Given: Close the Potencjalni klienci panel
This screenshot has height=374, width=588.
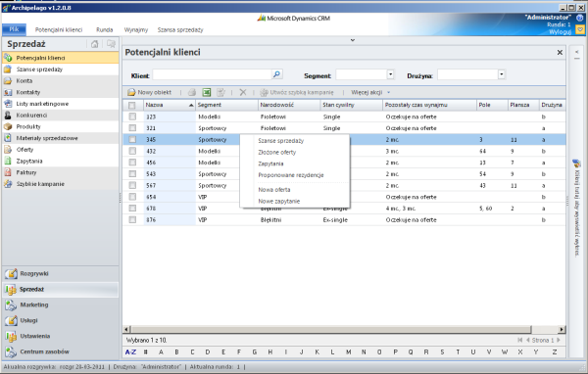Looking at the screenshot, I should [x=560, y=53].
